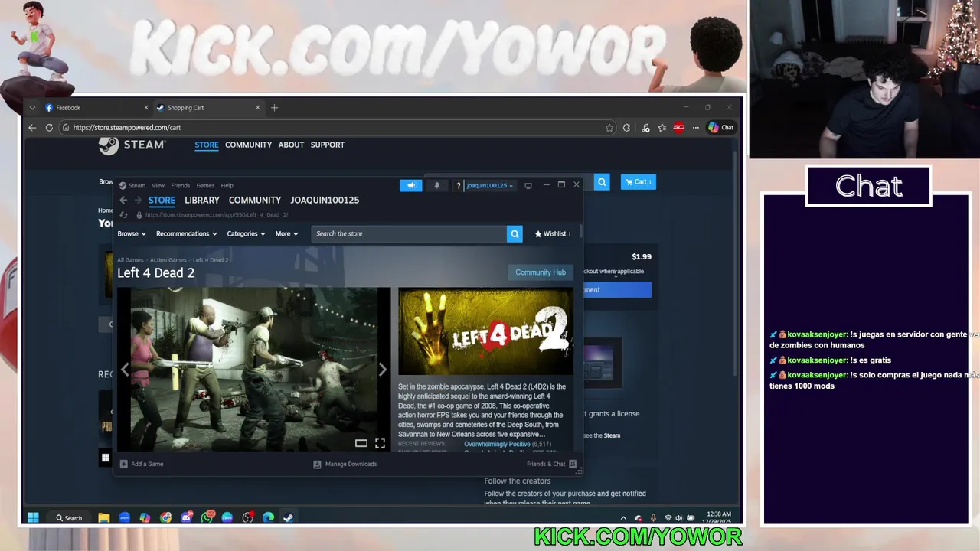Expand the Browse dropdown in Steam store
Viewport: 980px width, 551px height.
pos(131,233)
